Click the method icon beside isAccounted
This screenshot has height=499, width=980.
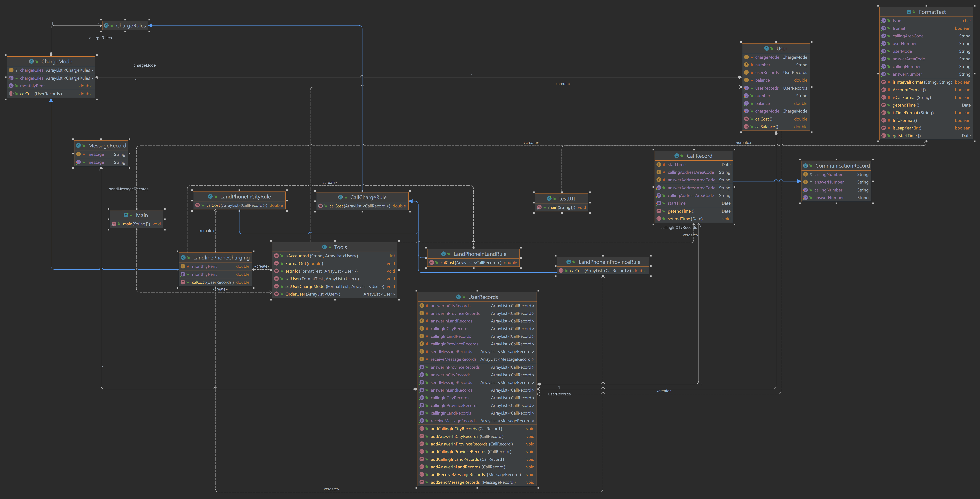(277, 256)
